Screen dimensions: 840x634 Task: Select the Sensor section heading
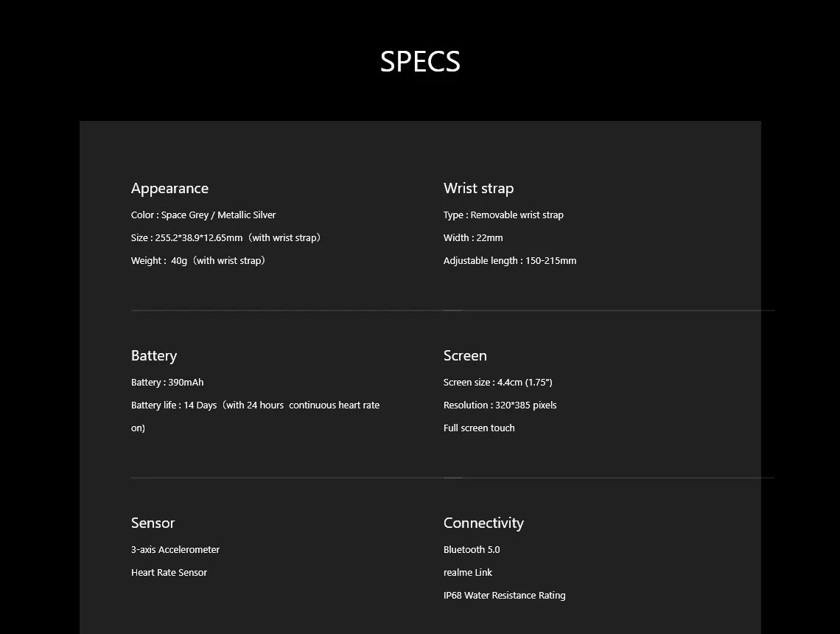153,523
